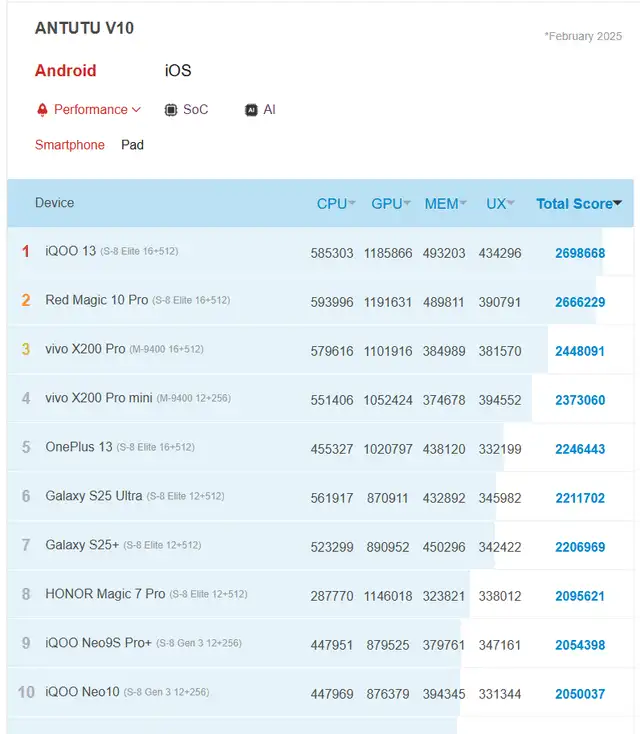Viewport: 640px width, 734px height.
Task: Sort by CPU column
Action: point(336,204)
